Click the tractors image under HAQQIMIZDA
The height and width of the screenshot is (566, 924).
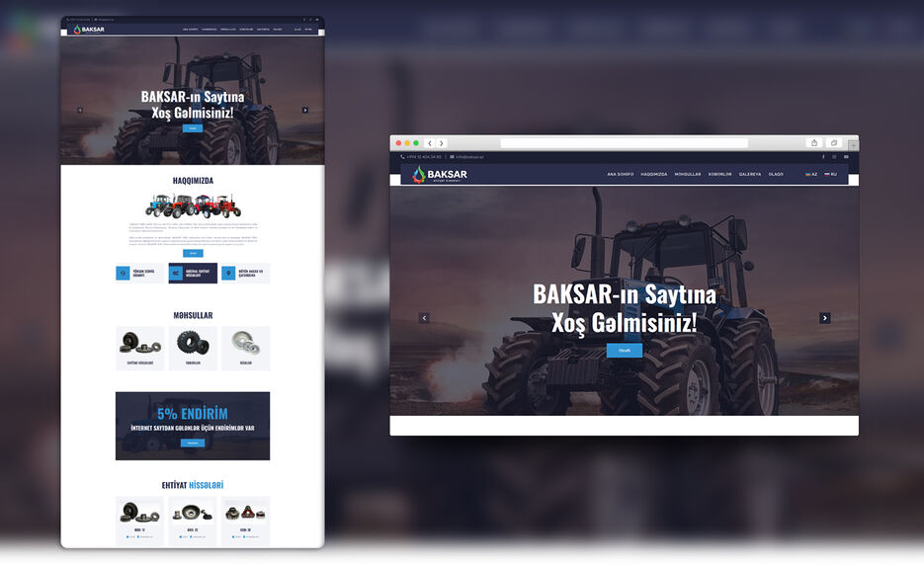(x=194, y=205)
